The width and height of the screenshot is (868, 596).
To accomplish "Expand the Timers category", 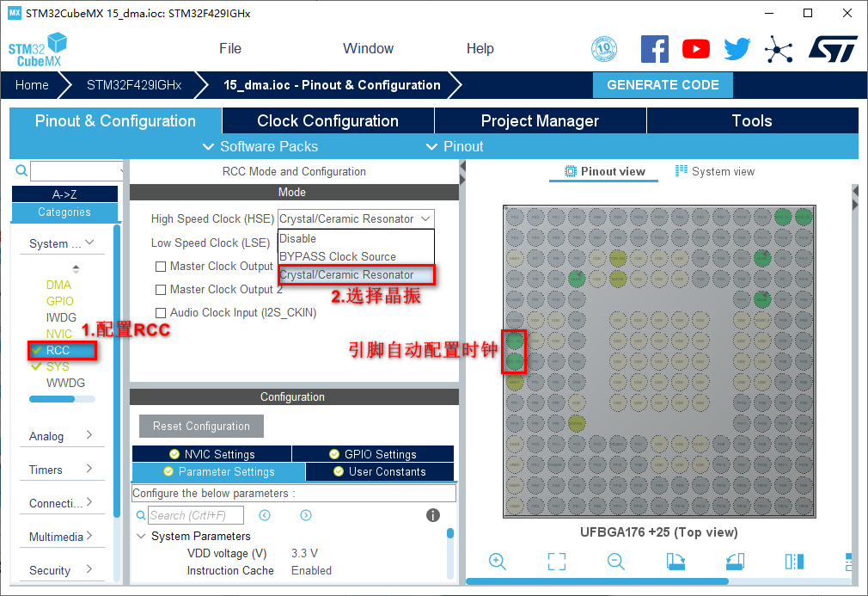I will pyautogui.click(x=61, y=470).
